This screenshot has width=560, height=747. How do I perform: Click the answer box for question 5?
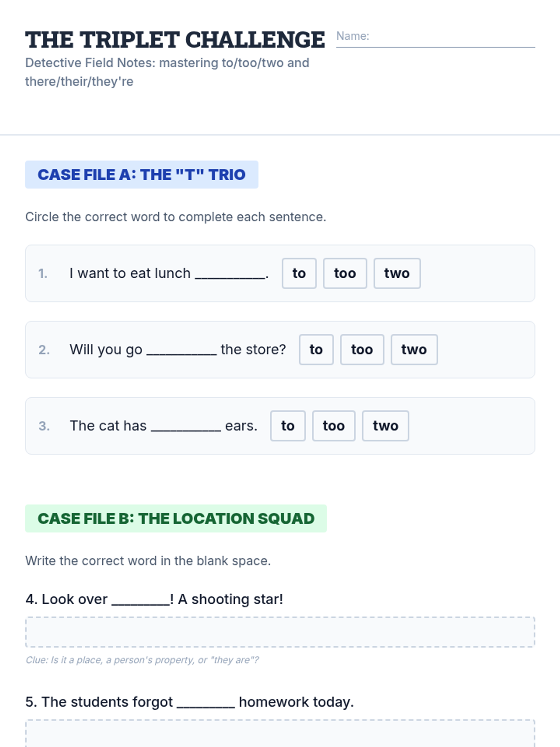click(280, 734)
